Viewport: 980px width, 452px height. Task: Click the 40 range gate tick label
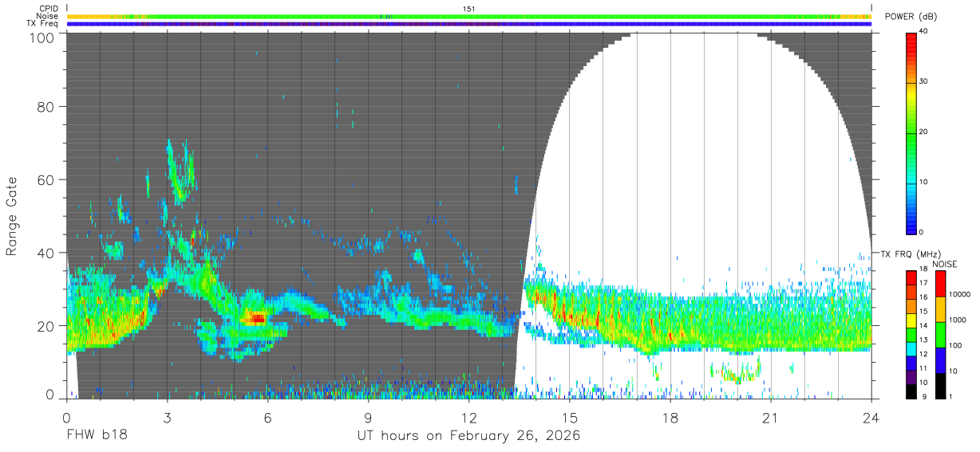45,253
